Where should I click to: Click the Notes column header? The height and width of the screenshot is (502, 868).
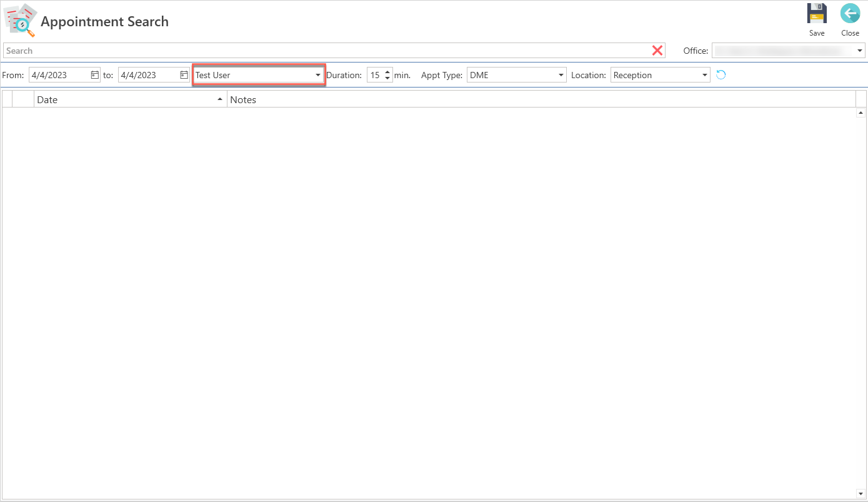[x=541, y=99]
